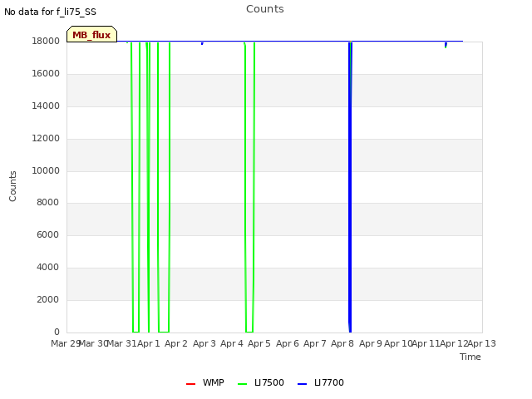The height and width of the screenshot is (399, 532).
Task: Click the green LI7500 legend color marker
Action: click(242, 384)
